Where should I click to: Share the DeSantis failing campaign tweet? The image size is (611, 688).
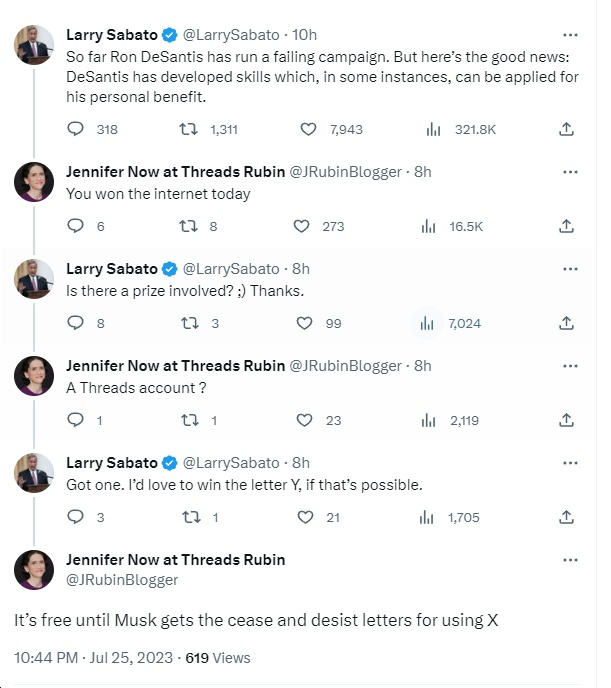pos(566,129)
